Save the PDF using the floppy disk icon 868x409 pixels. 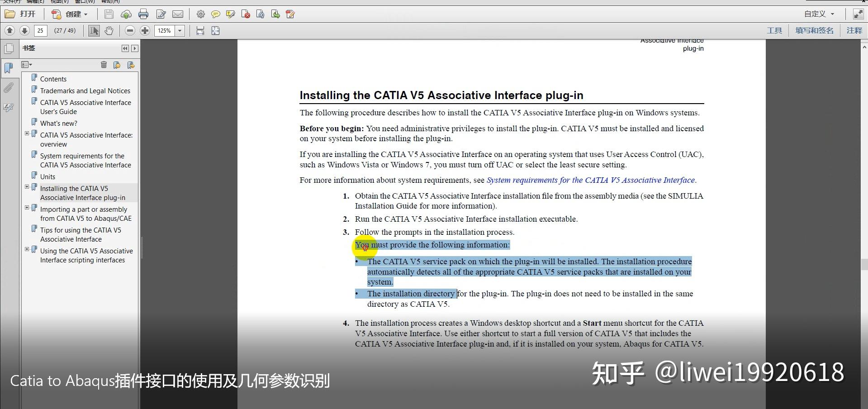point(109,14)
